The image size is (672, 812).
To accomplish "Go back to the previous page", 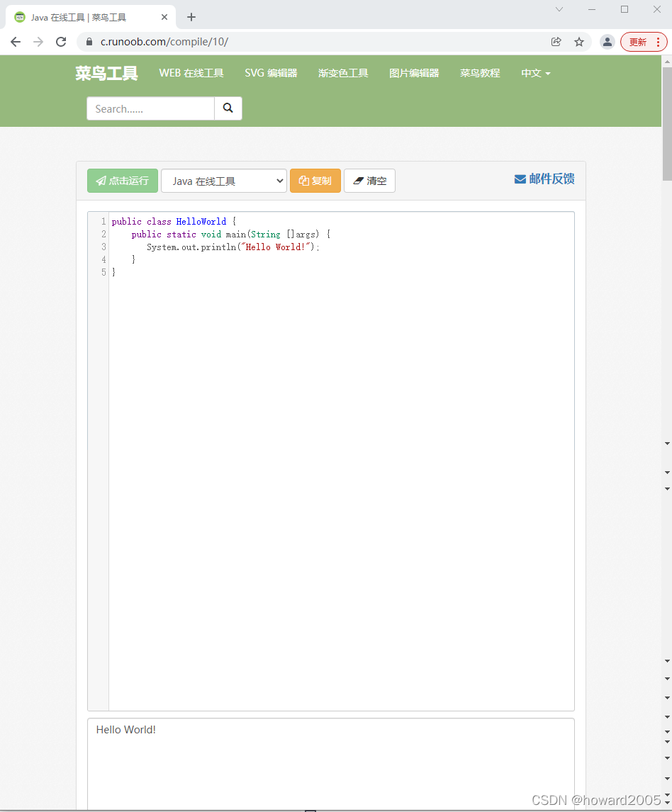I will click(x=16, y=42).
